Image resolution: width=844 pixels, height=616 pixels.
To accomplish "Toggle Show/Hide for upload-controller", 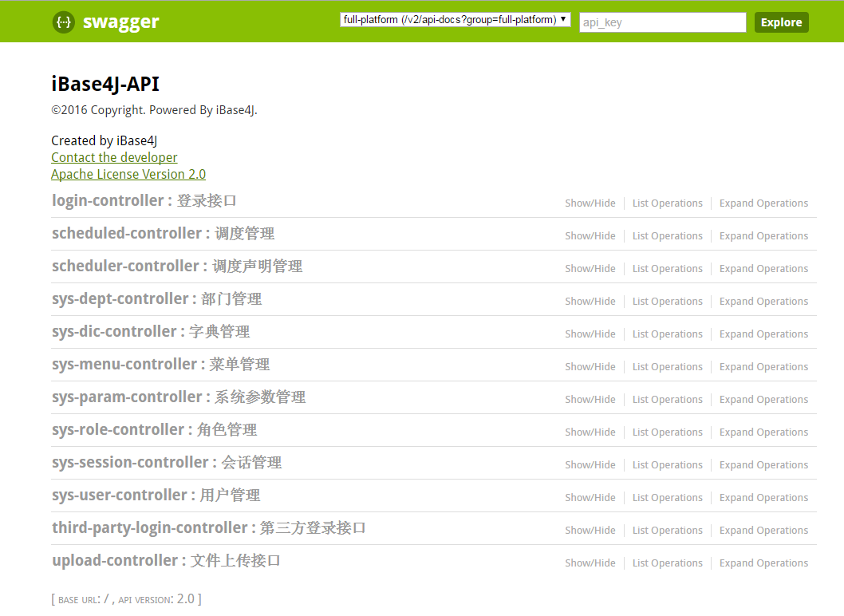I will tap(590, 563).
